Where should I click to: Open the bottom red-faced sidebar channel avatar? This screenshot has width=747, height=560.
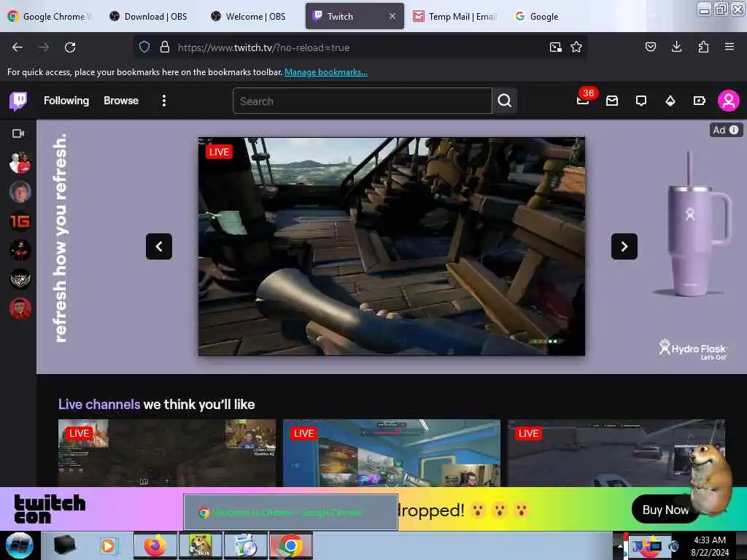pos(20,308)
